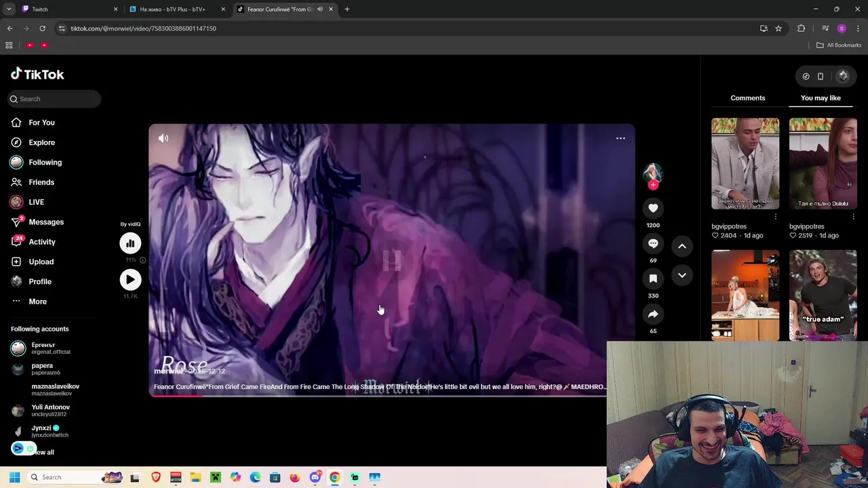Click the vidIQ play button icon

[x=130, y=279]
